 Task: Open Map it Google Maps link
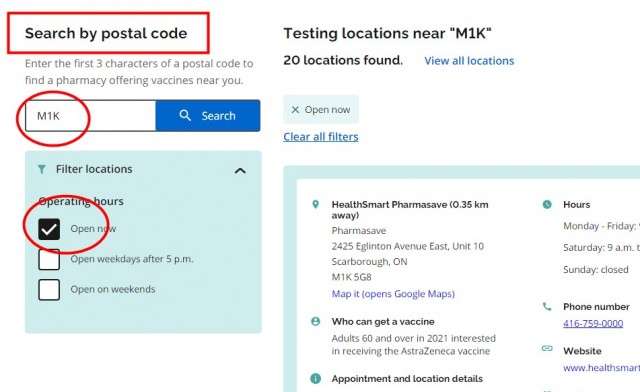(393, 294)
